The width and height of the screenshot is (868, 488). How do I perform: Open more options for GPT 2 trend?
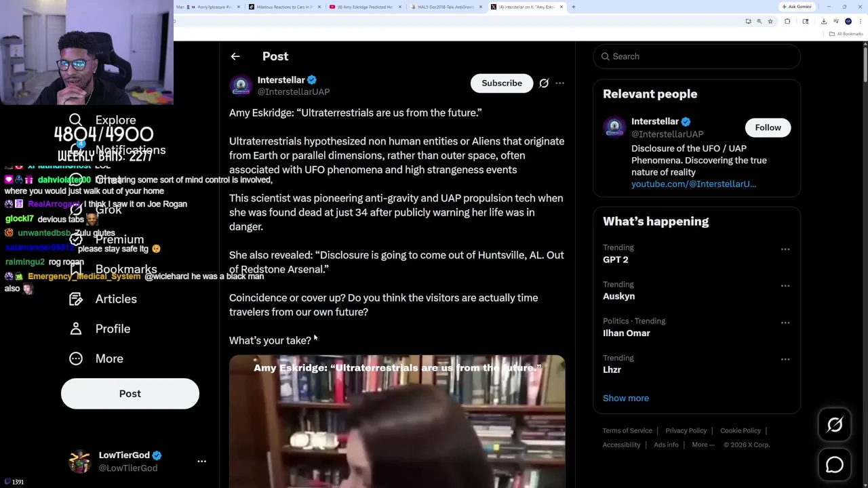pyautogui.click(x=785, y=249)
